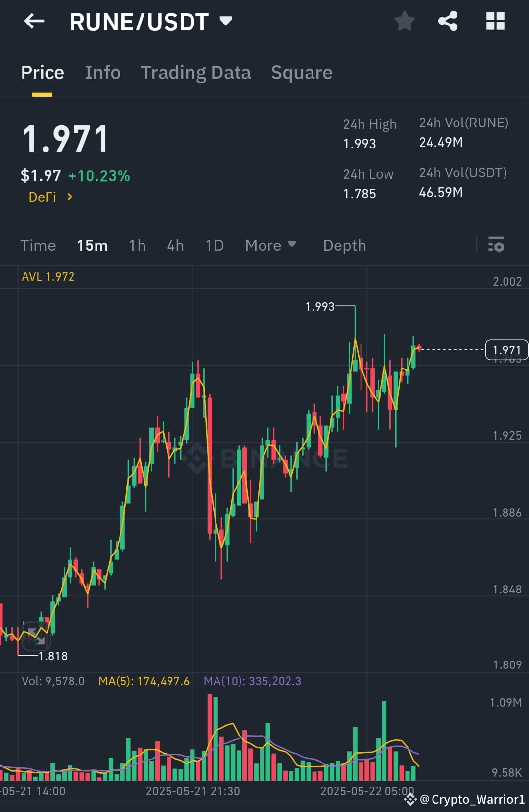This screenshot has height=812, width=529.
Task: Open chart settings icon beside Depth
Action: click(496, 245)
